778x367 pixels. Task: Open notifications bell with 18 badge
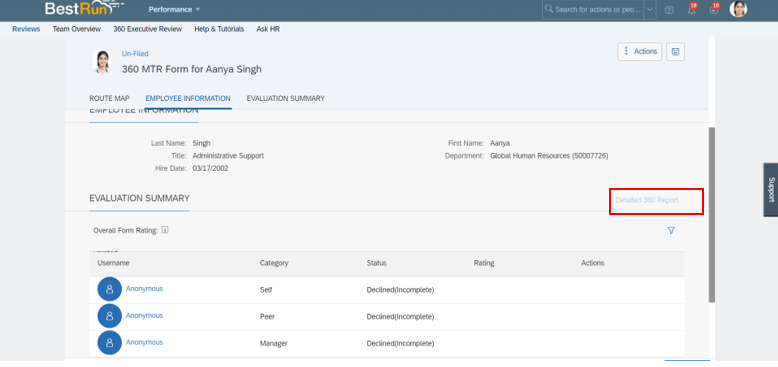(692, 9)
